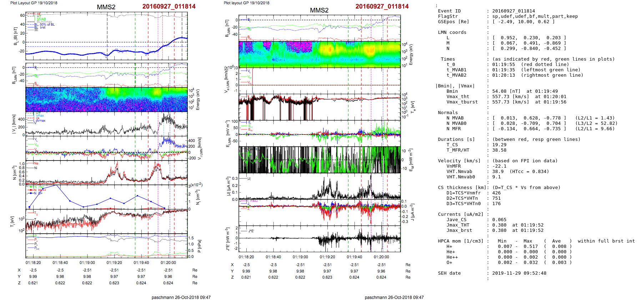Click the J*E panel at bottom of right plot
This screenshot has height=300, width=644.
320,239
